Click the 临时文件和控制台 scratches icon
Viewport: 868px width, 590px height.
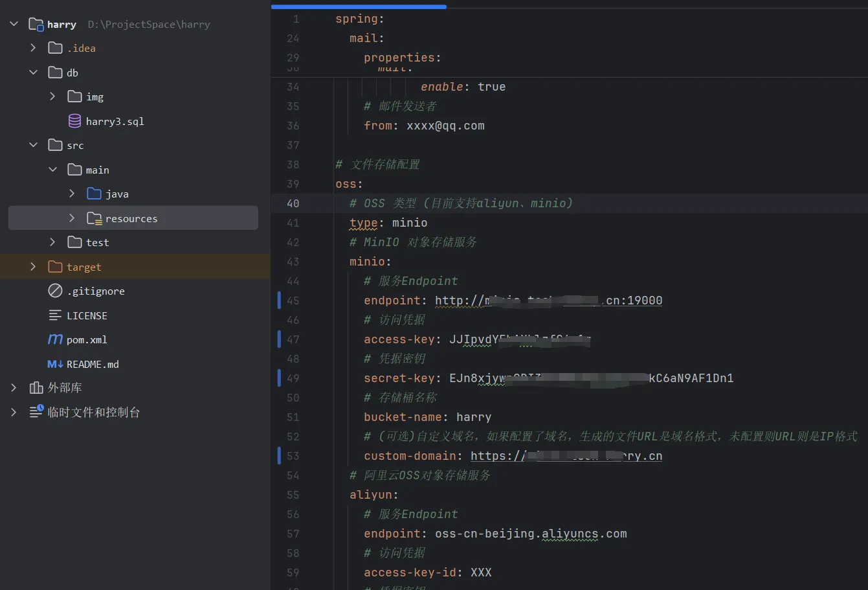point(36,412)
